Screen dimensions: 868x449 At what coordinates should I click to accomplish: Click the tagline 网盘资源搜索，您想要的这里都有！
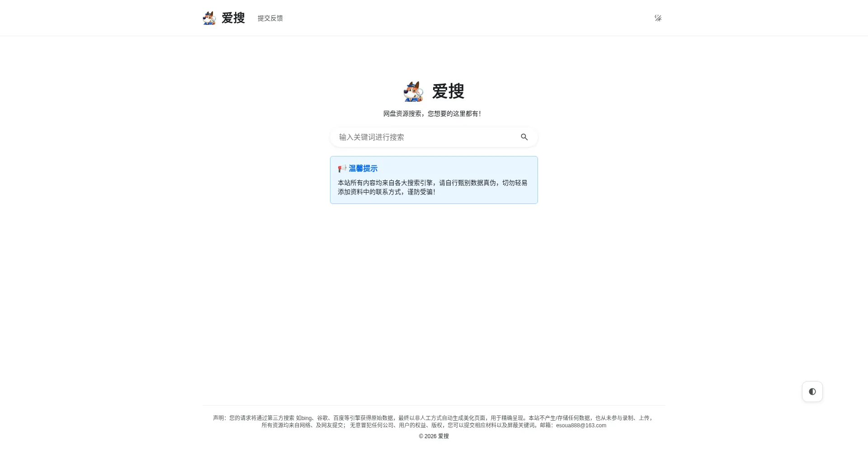click(434, 114)
